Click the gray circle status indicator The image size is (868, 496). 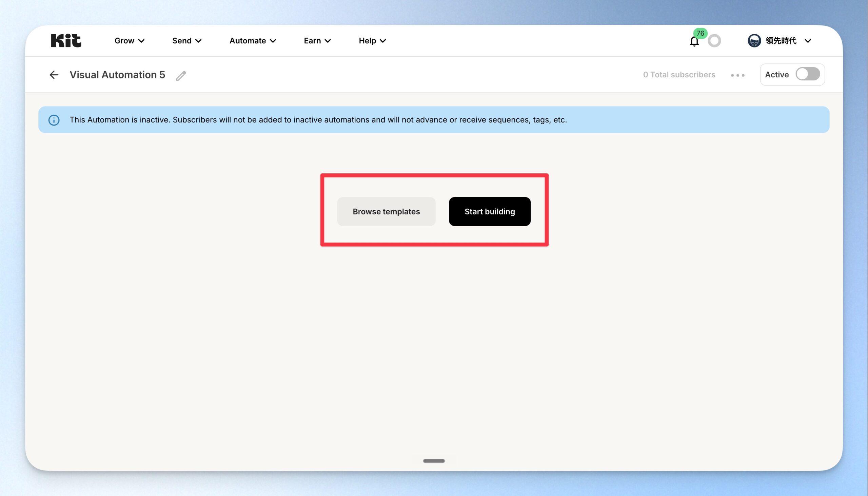(x=714, y=41)
